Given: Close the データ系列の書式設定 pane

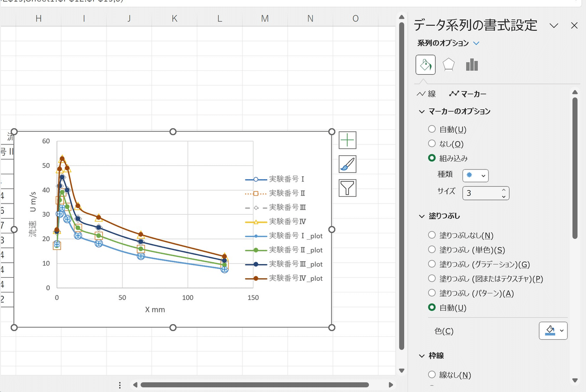Looking at the screenshot, I should click(574, 25).
